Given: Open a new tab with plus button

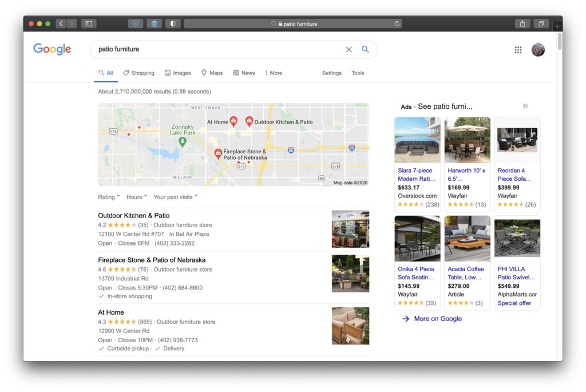Looking at the screenshot, I should coord(557,26).
